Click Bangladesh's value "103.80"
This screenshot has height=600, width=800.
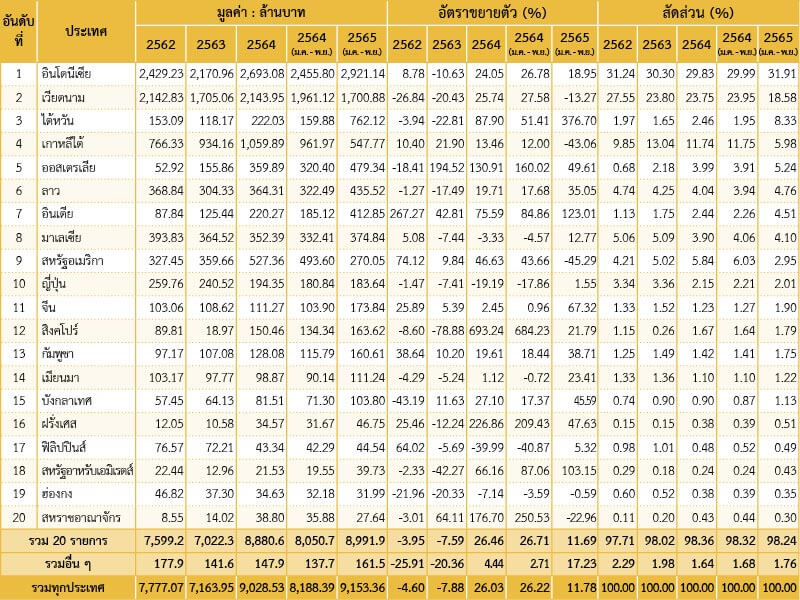point(368,401)
